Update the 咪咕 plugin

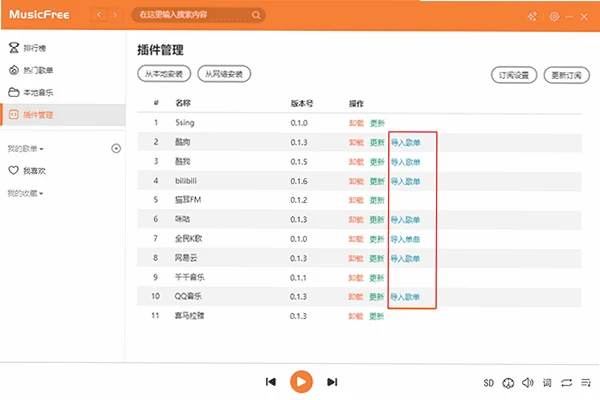coord(377,220)
